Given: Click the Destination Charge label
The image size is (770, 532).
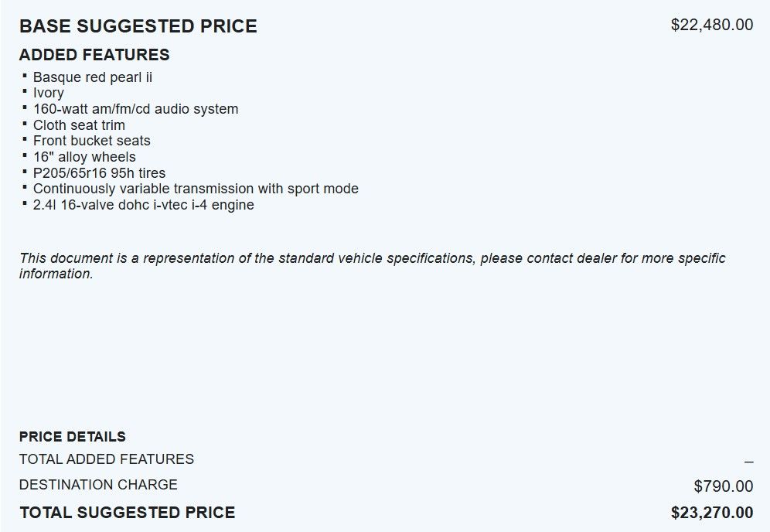Looking at the screenshot, I should click(98, 485).
